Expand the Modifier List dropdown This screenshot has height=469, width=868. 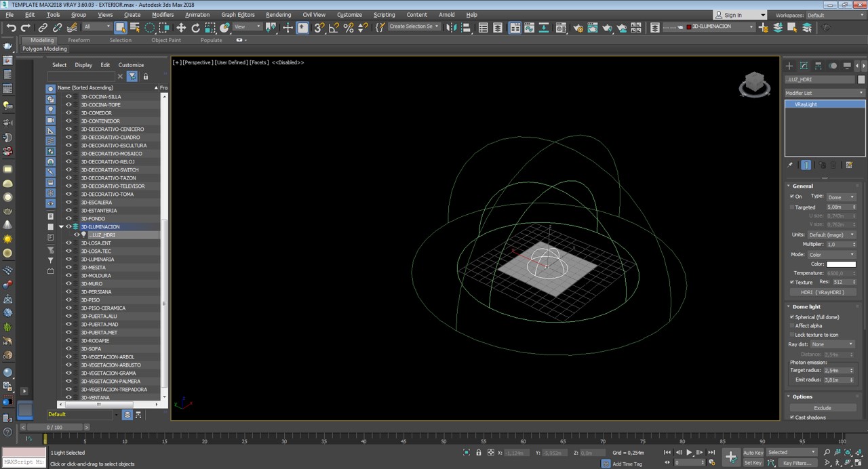tap(824, 93)
